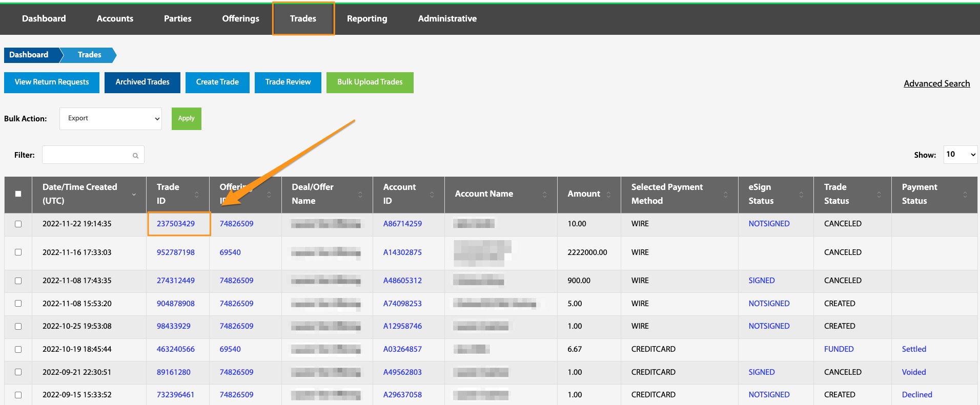The width and height of the screenshot is (980, 405).
Task: Open the Reporting top menu
Action: pos(367,19)
